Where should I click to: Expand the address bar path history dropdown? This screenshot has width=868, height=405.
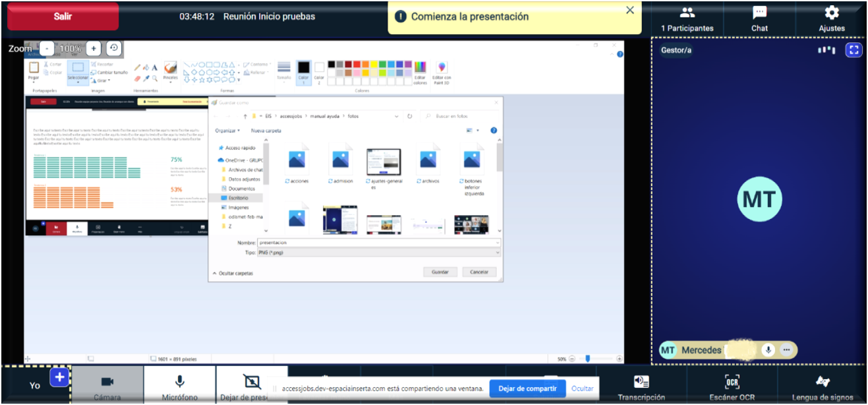[x=396, y=116]
